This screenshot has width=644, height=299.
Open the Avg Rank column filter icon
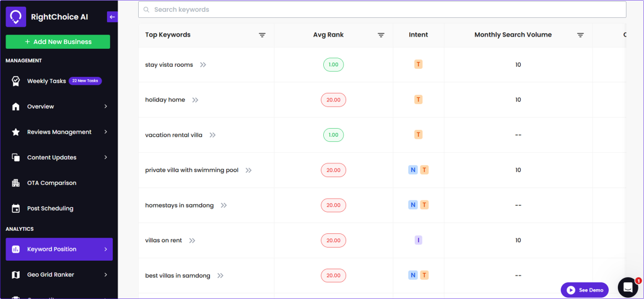coord(381,35)
